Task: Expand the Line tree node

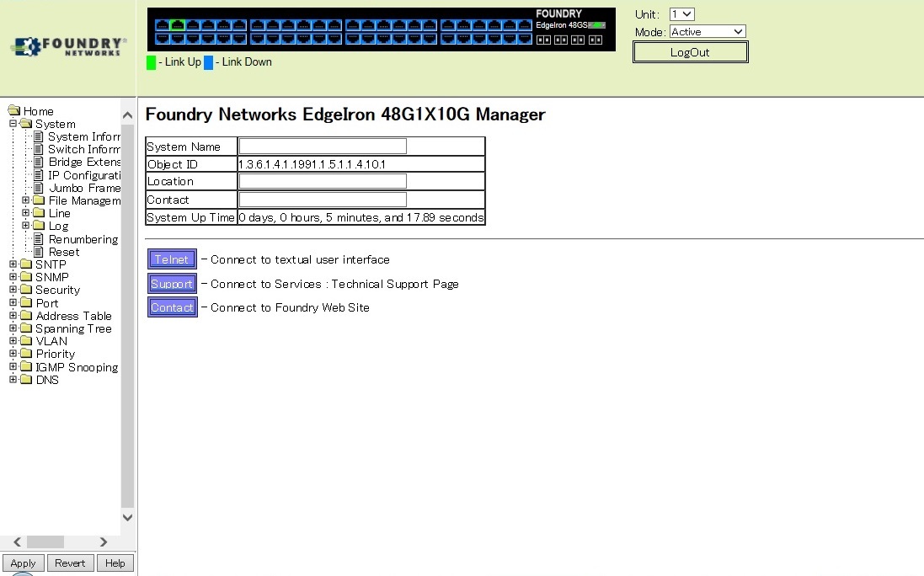Action: pyautogui.click(x=25, y=212)
